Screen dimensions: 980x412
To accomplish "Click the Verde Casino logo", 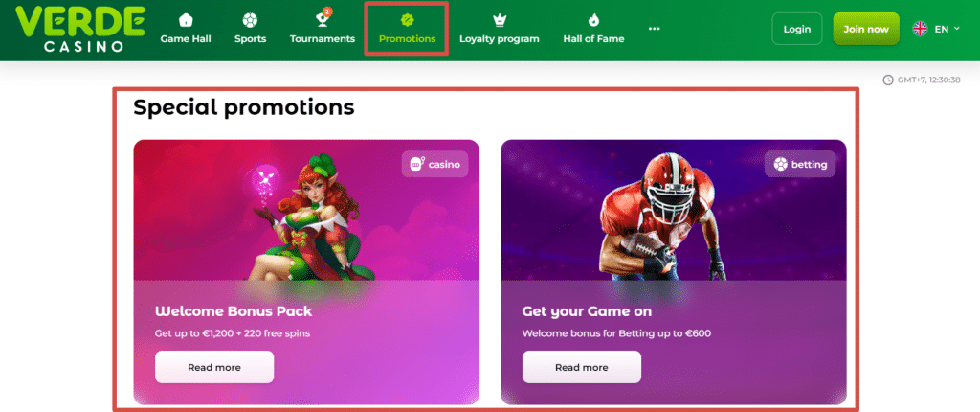I will (80, 29).
